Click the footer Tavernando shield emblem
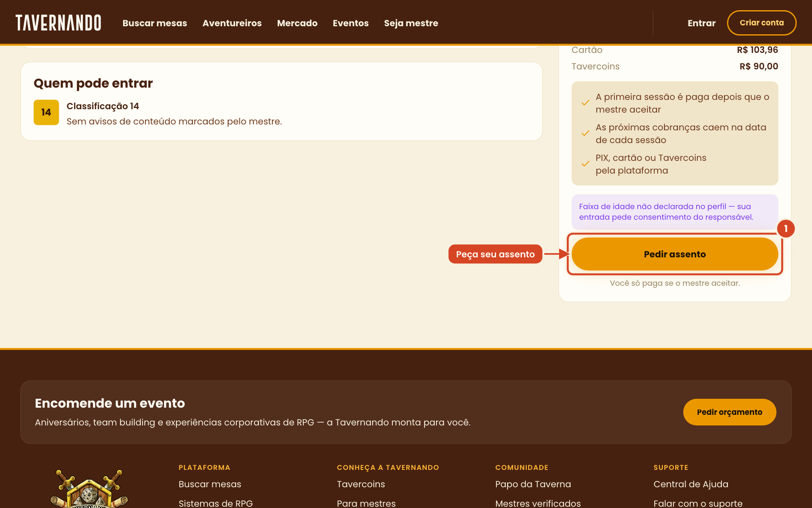 point(89,489)
